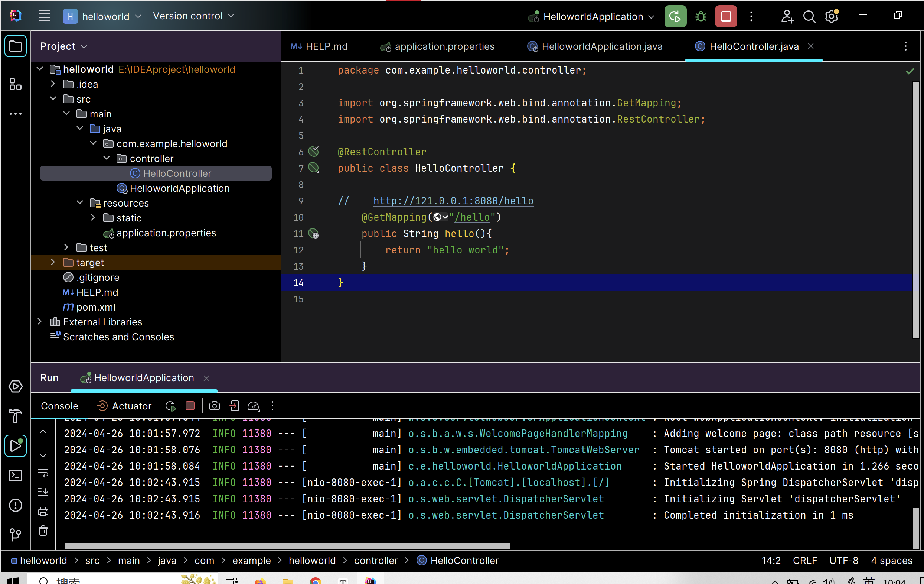The image size is (924, 584).
Task: Expand the target folder in the project tree
Action: point(53,262)
